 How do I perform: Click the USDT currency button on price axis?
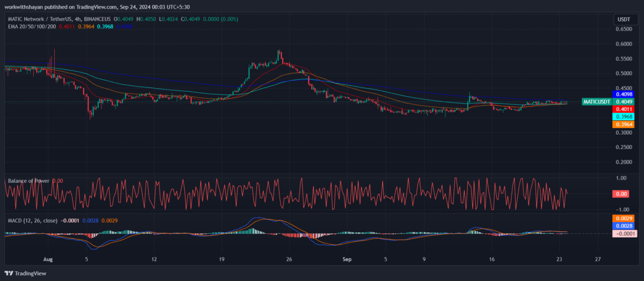click(x=624, y=19)
